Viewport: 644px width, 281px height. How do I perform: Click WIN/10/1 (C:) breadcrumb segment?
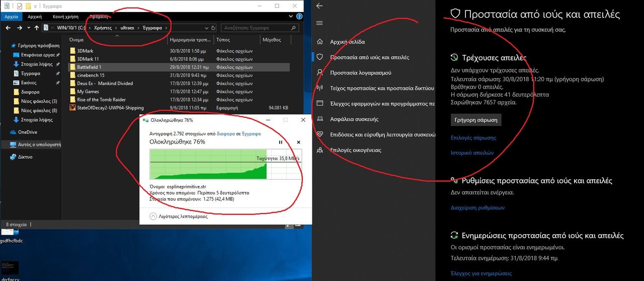tap(71, 28)
